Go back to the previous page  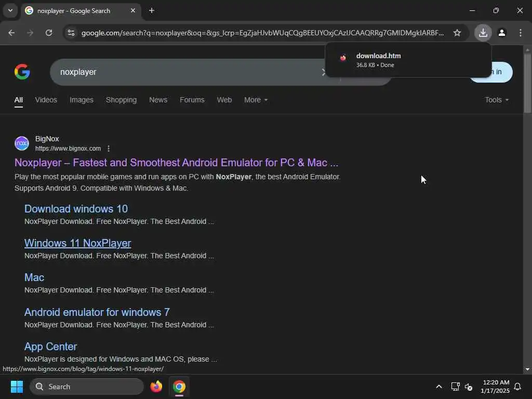(x=11, y=33)
